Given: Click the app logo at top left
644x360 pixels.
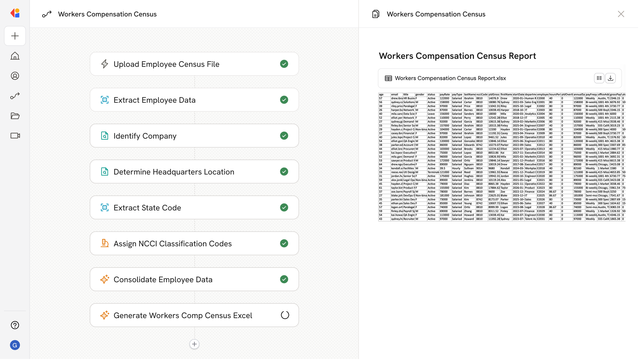Looking at the screenshot, I should 15,13.
